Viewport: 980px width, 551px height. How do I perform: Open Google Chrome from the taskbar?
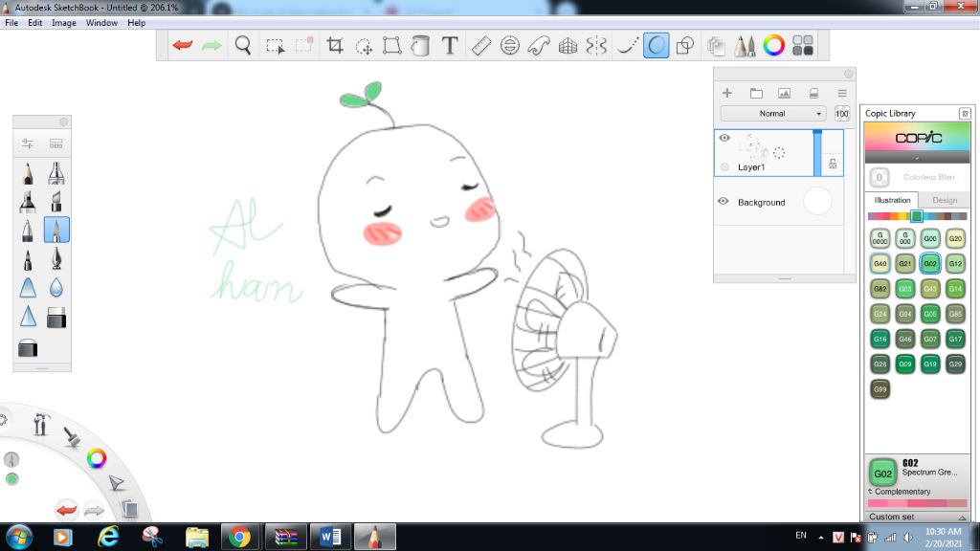[239, 537]
